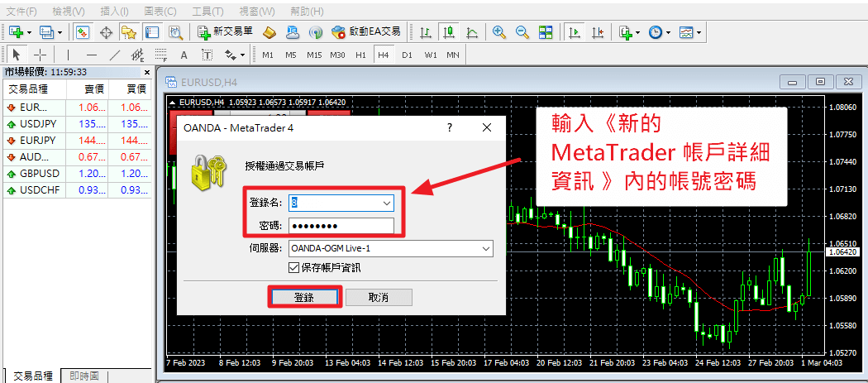Click the 密碼 password field
The height and width of the screenshot is (383, 868).
tap(341, 226)
